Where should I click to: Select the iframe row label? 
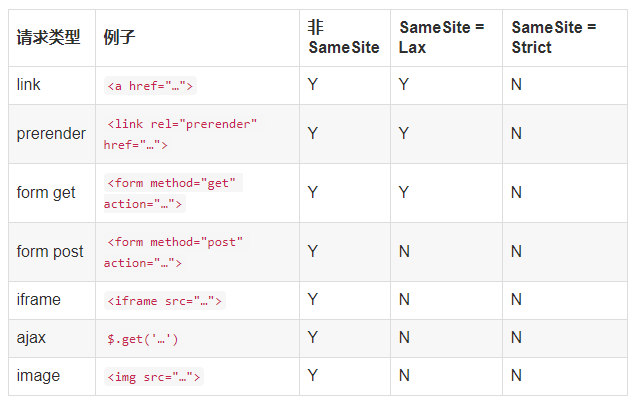(x=38, y=300)
